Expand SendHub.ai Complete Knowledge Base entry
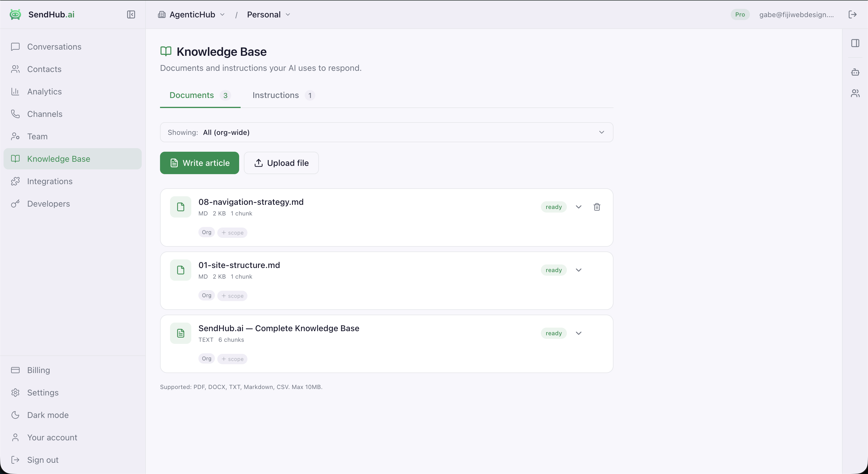Screen dimensions: 868x474 (579, 333)
